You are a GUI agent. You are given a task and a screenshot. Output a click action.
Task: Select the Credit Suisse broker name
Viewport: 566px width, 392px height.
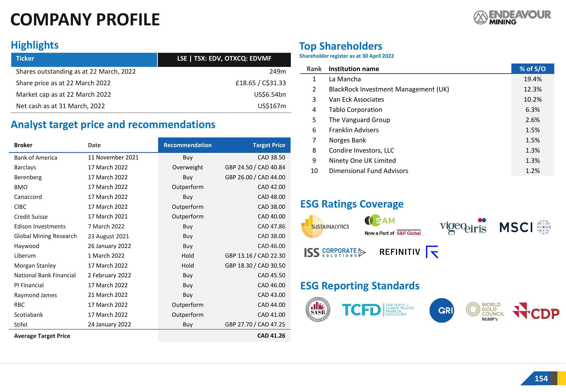(31, 217)
